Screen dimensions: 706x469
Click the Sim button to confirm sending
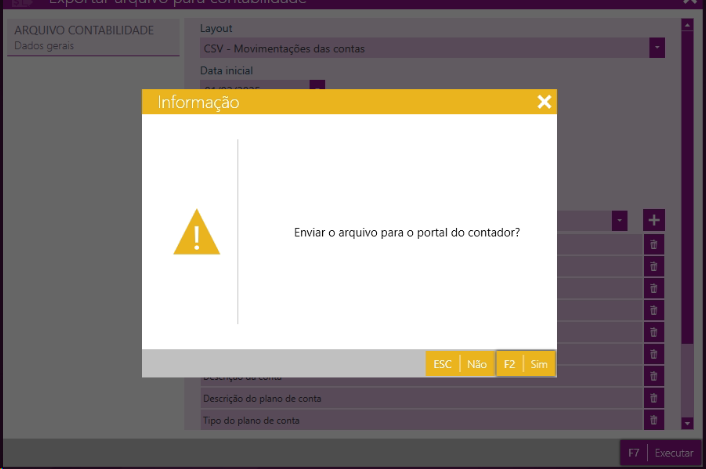[x=526, y=364]
